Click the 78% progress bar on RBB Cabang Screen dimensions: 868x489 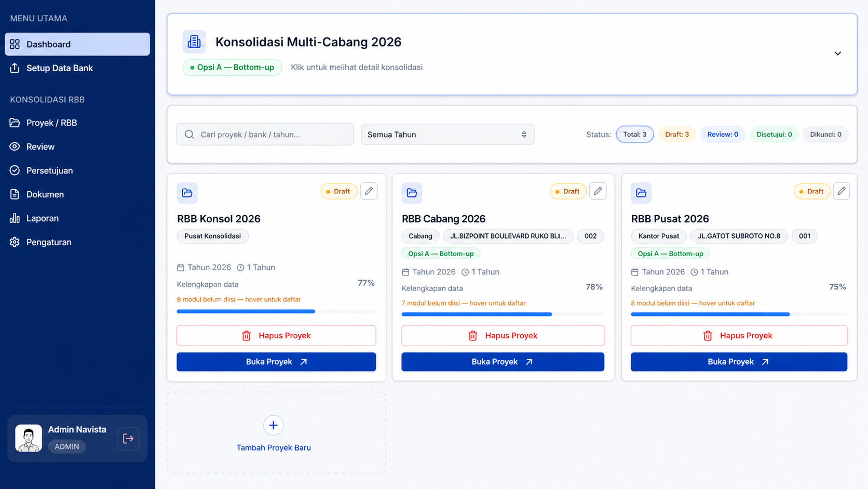(503, 314)
